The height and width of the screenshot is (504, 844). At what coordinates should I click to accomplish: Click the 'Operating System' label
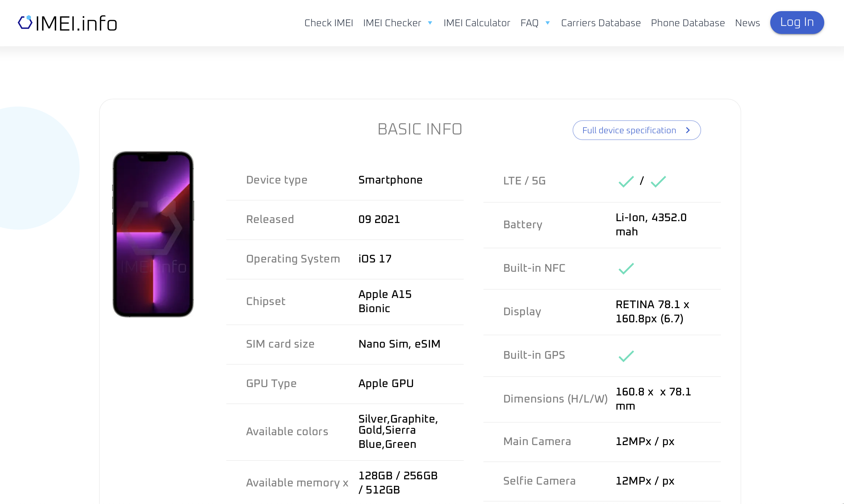point(293,258)
